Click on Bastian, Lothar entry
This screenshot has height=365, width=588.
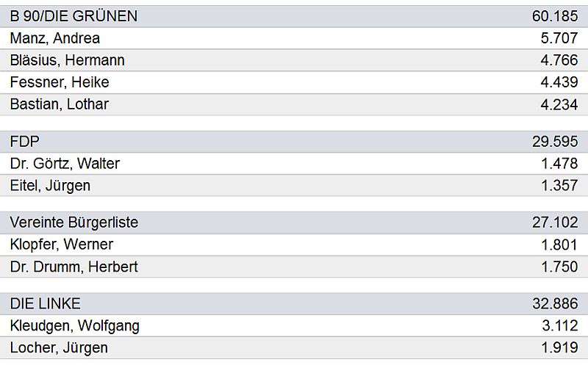60,104
